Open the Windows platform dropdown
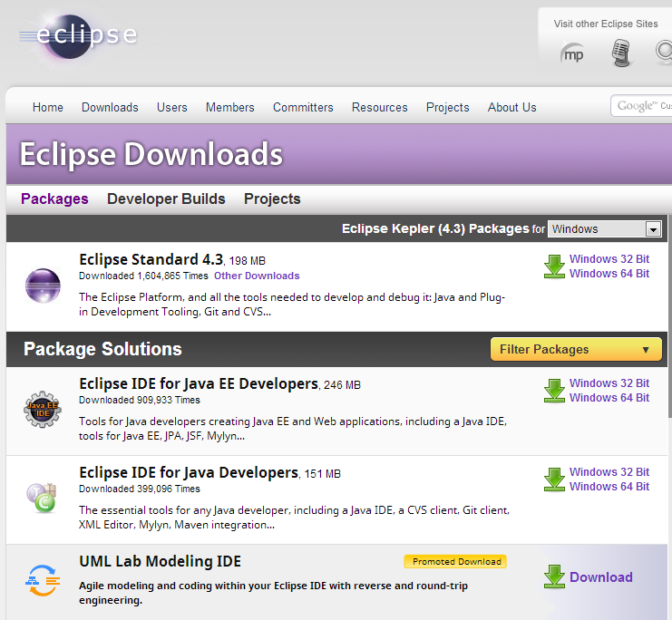Image resolution: width=672 pixels, height=620 pixels. (605, 228)
